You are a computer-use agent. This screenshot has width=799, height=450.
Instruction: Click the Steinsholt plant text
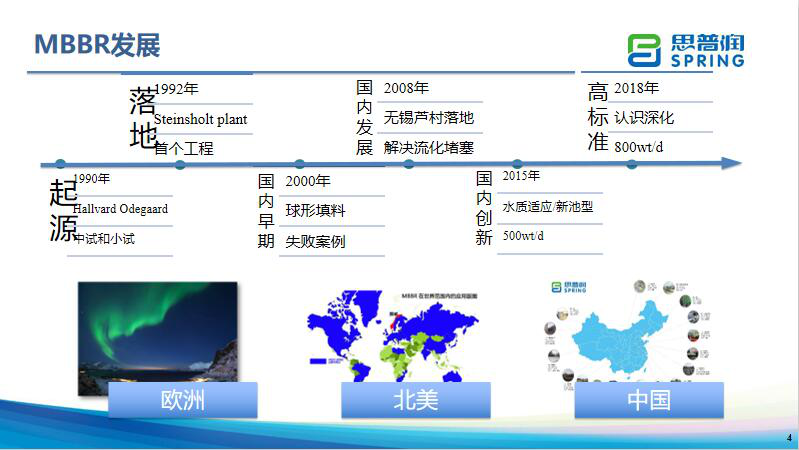(201, 119)
